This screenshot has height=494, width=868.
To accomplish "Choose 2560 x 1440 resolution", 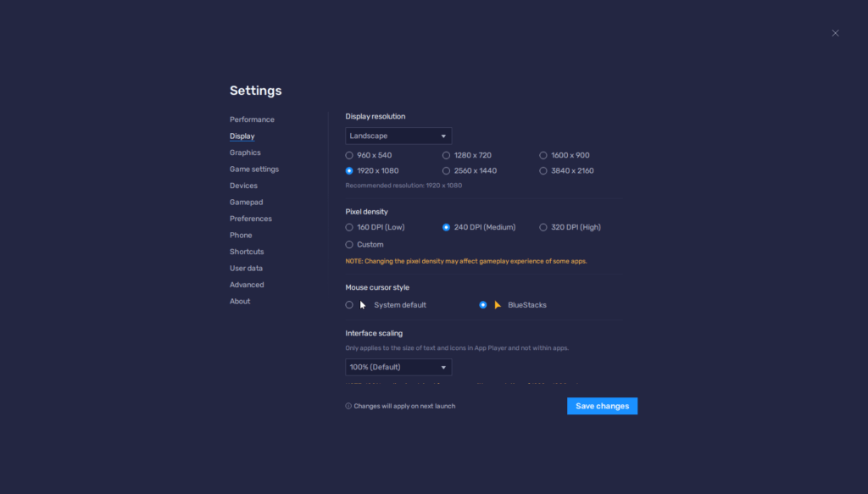I will point(446,171).
